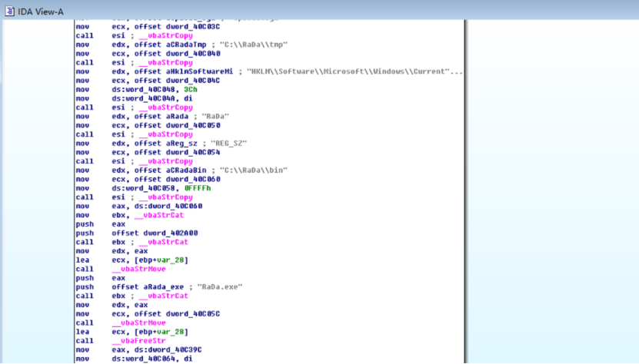Screen dimensions: 639x364
Task: Click the green 0FFFFh immediate value
Action: 198,188
